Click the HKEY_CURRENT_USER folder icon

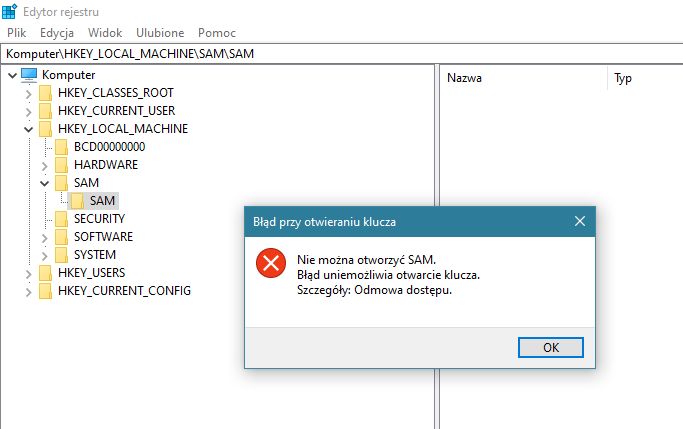click(45, 111)
